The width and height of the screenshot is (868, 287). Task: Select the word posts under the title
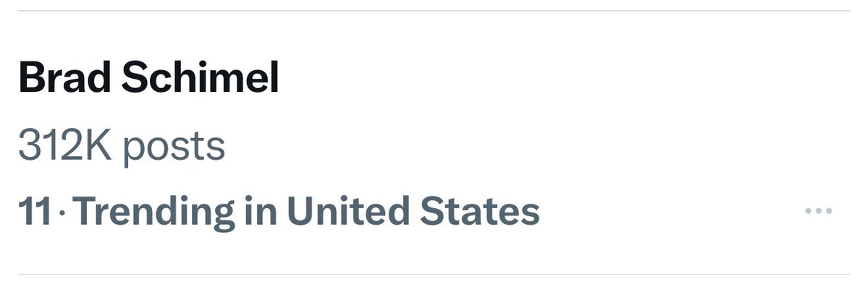coord(174,148)
